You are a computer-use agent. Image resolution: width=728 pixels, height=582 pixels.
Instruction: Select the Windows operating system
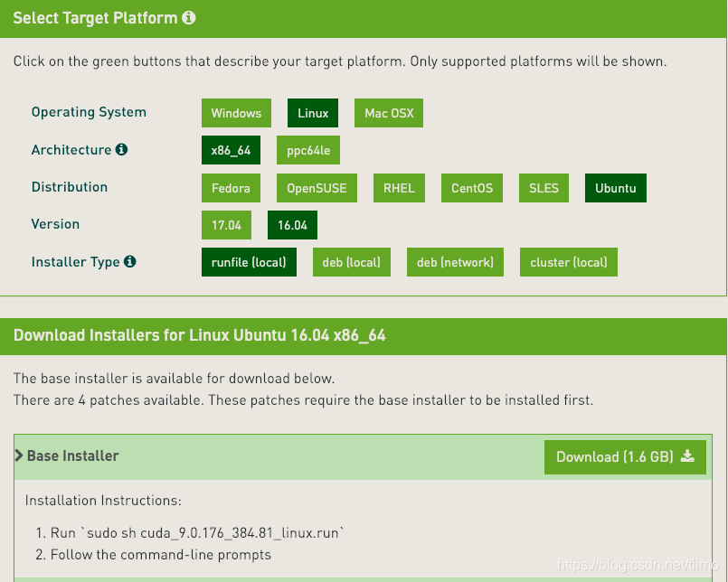236,113
